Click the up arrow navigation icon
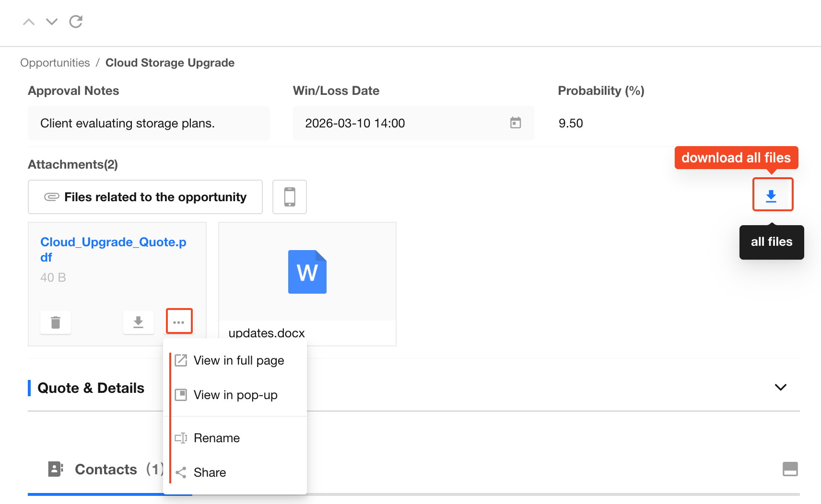The height and width of the screenshot is (504, 821). coord(29,22)
